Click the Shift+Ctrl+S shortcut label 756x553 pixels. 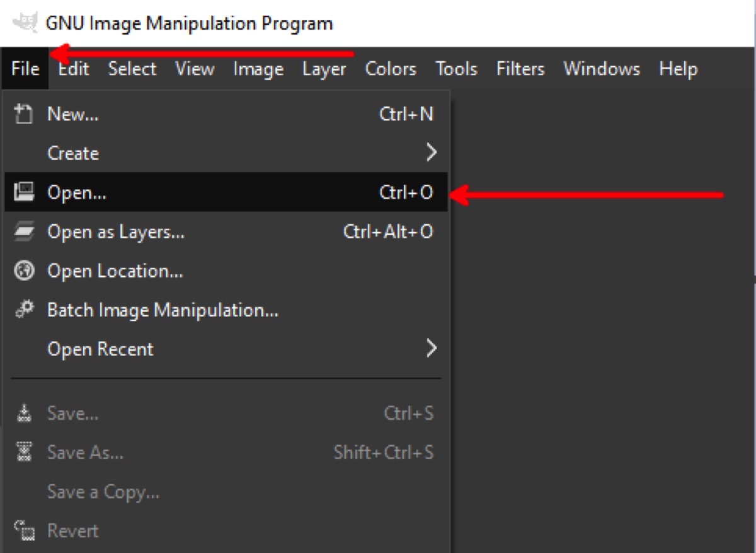coord(384,452)
